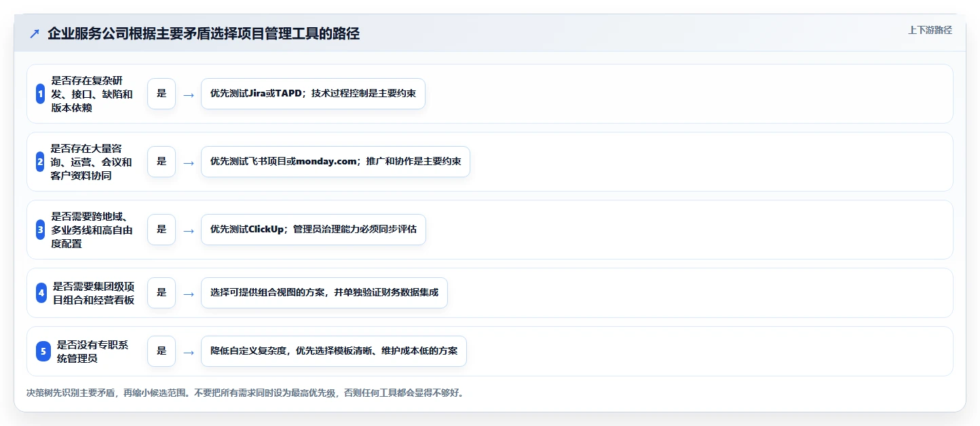Select step number badge 2
Image resolution: width=980 pixels, height=426 pixels.
40,162
